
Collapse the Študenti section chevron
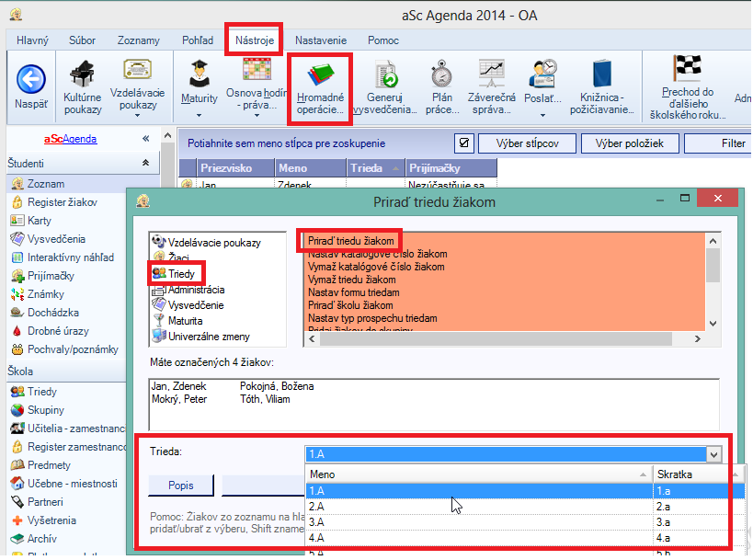(x=145, y=164)
